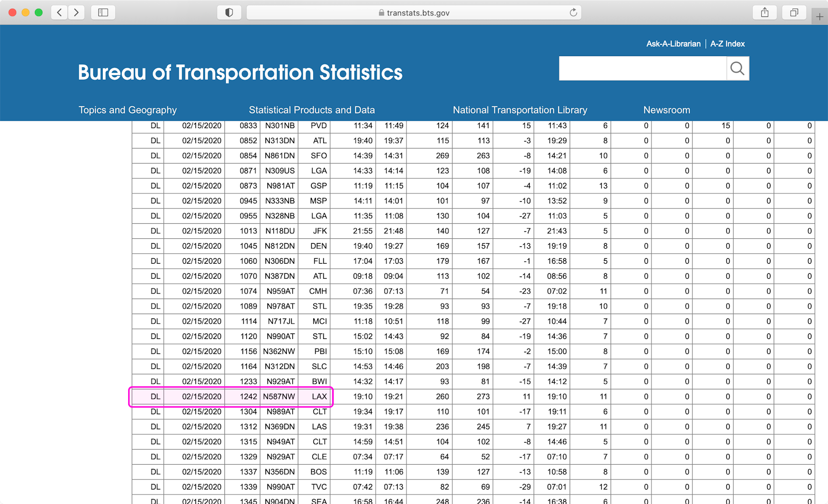Screen dimensions: 828x504
Task: Select tail number N861DN
Action: pyautogui.click(x=279, y=156)
